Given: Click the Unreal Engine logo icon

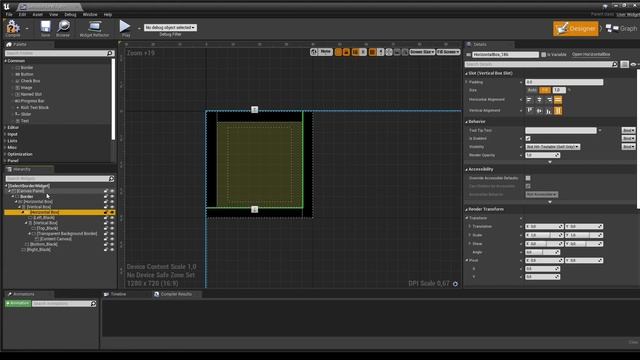Looking at the screenshot, I should point(7,6).
